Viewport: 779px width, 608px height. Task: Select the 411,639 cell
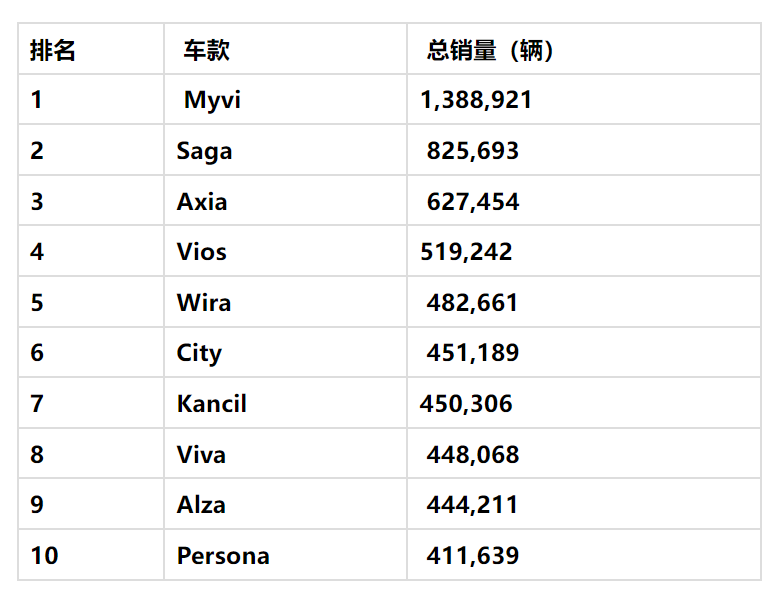click(x=472, y=556)
